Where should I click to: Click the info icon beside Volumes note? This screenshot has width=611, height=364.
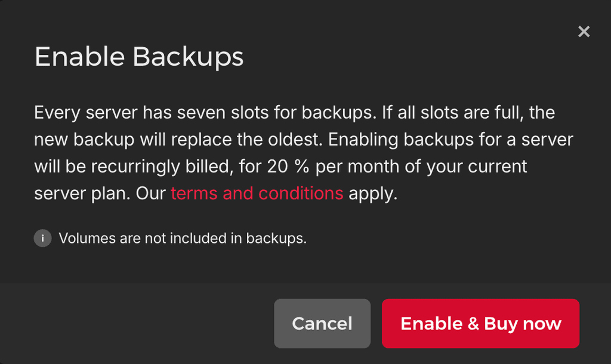(x=42, y=239)
